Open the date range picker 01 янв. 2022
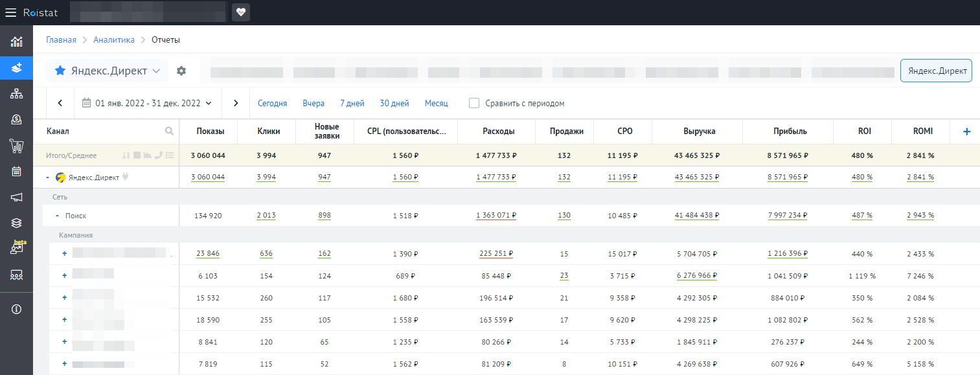 pyautogui.click(x=148, y=103)
